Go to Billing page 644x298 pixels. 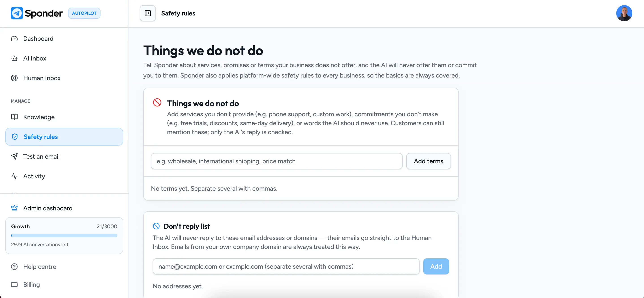(64, 285)
